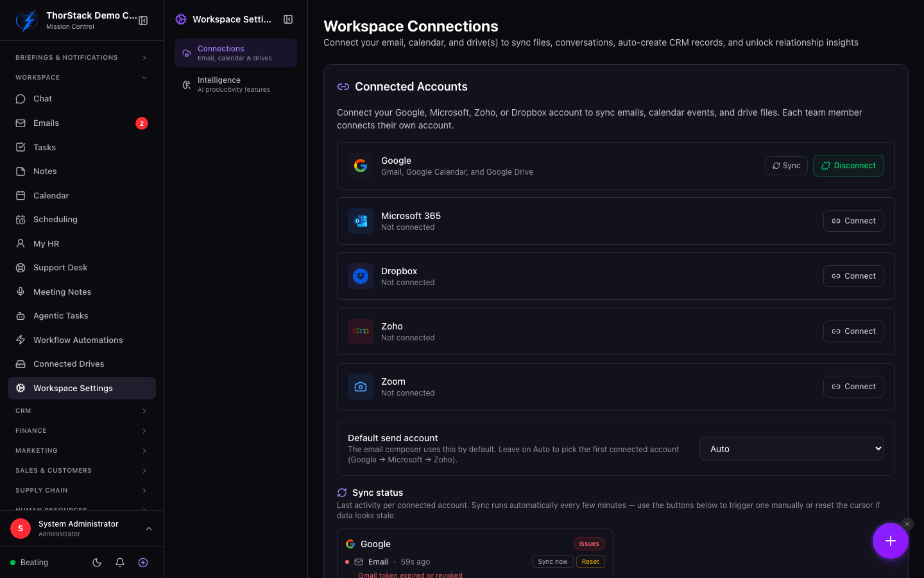Click the floating purple plus button
The image size is (924, 578).
click(x=891, y=541)
